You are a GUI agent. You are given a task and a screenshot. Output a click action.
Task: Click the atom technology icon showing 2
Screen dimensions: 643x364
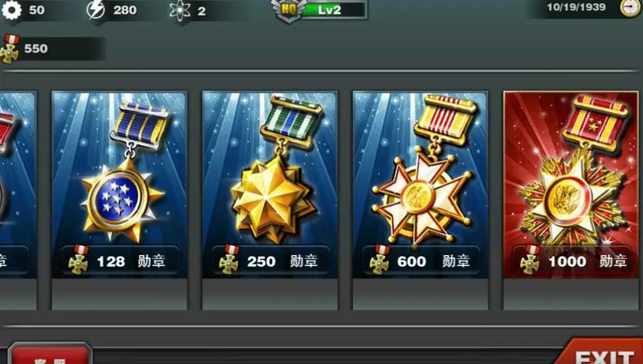(x=180, y=11)
